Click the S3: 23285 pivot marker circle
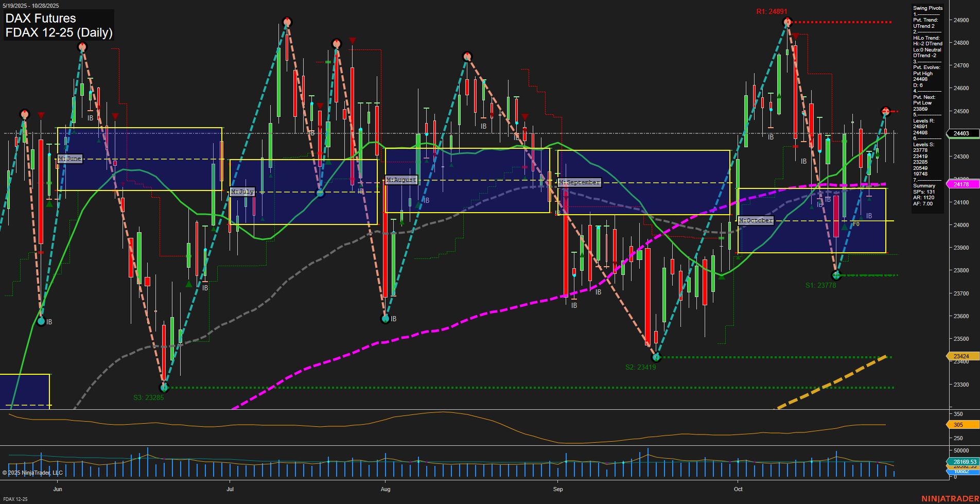This screenshot has height=504, width=980. click(164, 388)
